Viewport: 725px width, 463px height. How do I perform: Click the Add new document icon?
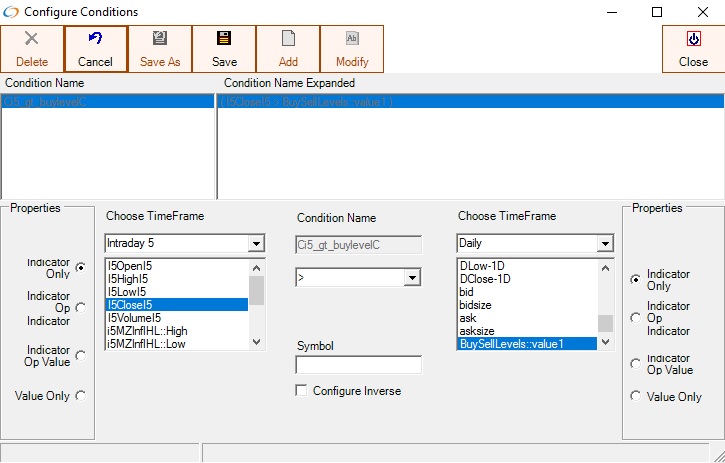pos(288,39)
